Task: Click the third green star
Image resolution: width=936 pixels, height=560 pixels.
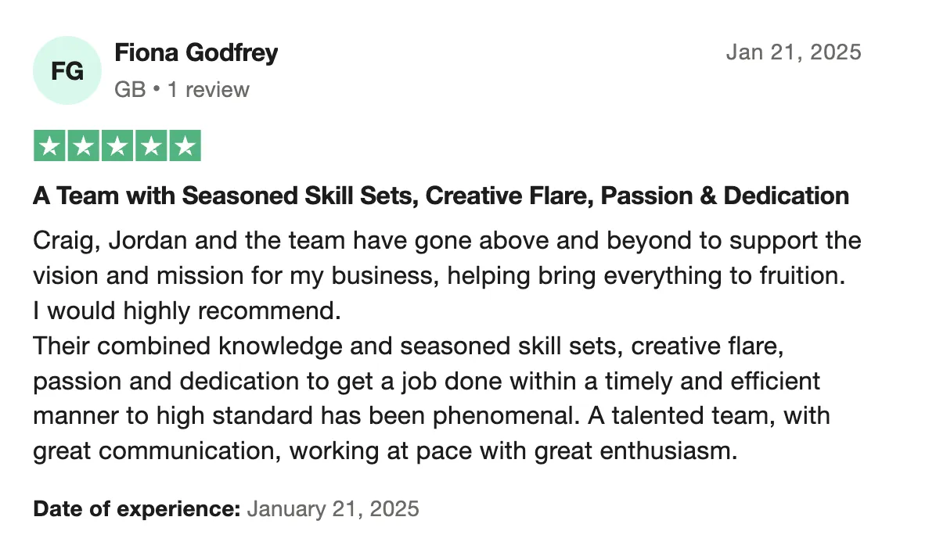Action: coord(117,145)
